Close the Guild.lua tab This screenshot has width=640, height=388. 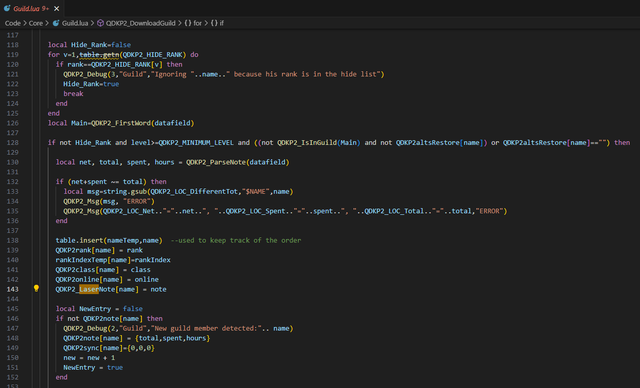click(x=56, y=9)
